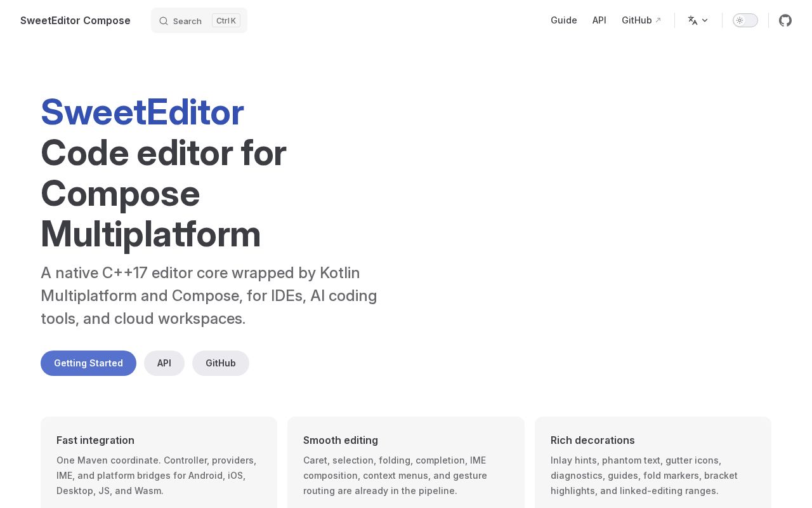Open the API nav item
The width and height of the screenshot is (812, 508).
point(599,20)
